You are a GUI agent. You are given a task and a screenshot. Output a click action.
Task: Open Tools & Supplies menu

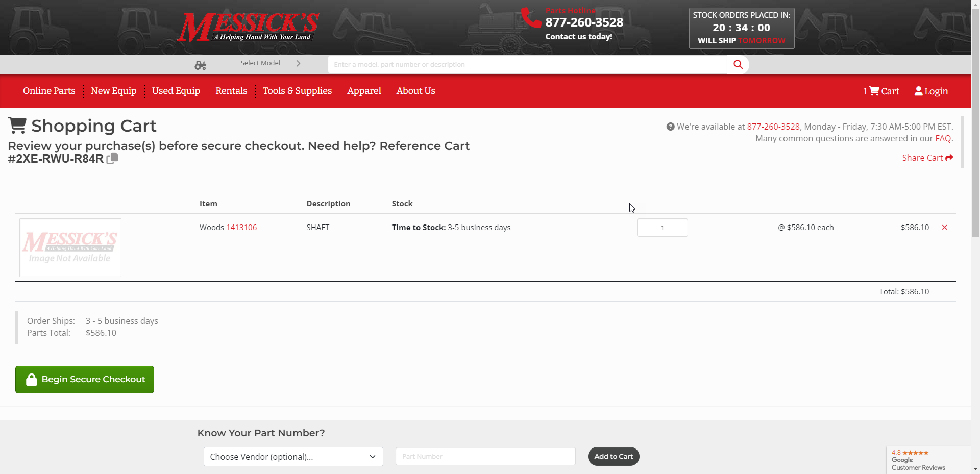coord(297,91)
